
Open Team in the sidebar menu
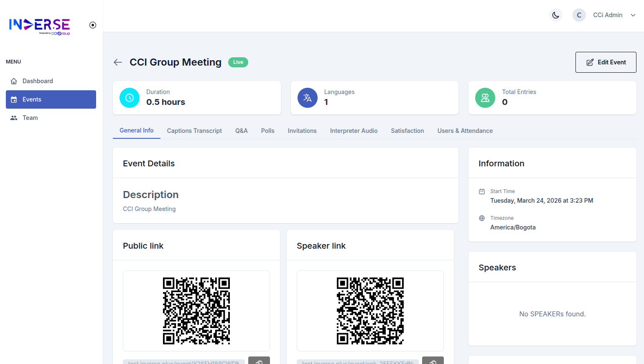pos(30,118)
